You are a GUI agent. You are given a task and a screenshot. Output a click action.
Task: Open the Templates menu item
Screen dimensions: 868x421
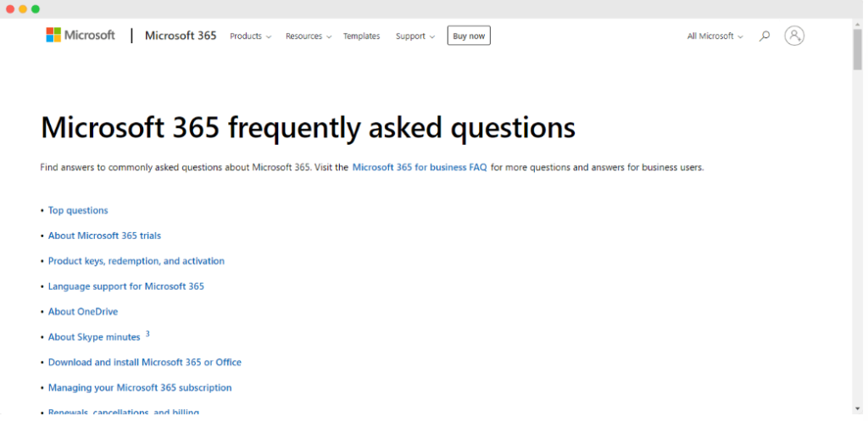pos(361,36)
